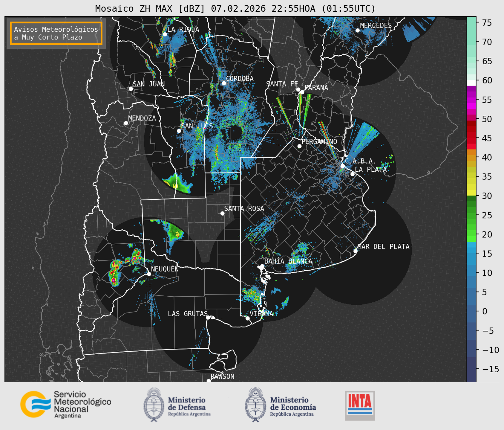The width and height of the screenshot is (504, 430).
Task: Click the white 60 dBZ band on color bar
Action: pos(471,83)
